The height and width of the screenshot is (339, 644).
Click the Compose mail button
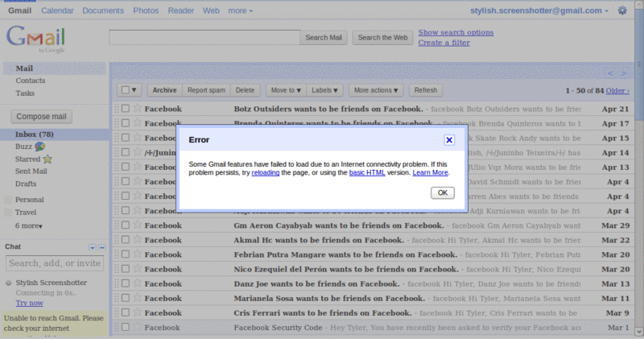[41, 116]
